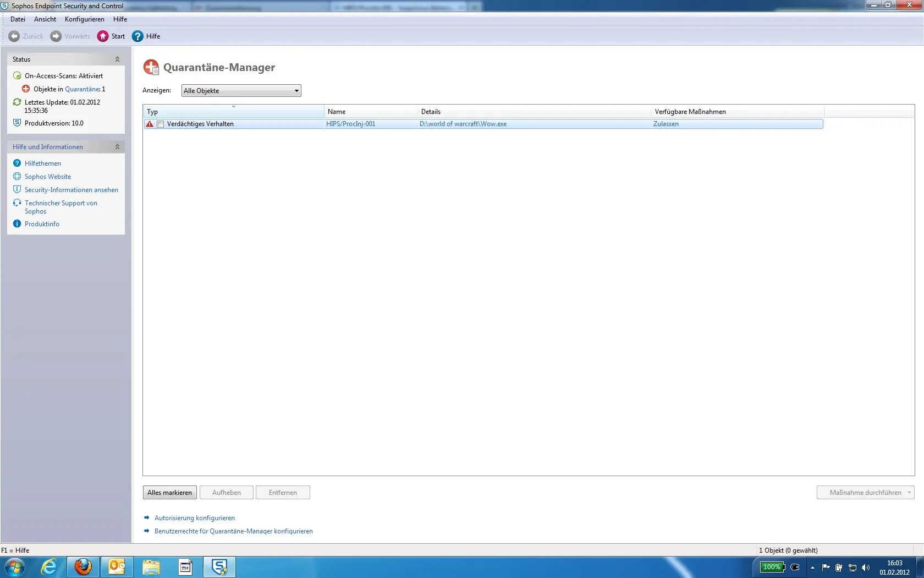The image size is (924, 578).
Task: Click the red quarantine objects icon
Action: click(x=26, y=89)
